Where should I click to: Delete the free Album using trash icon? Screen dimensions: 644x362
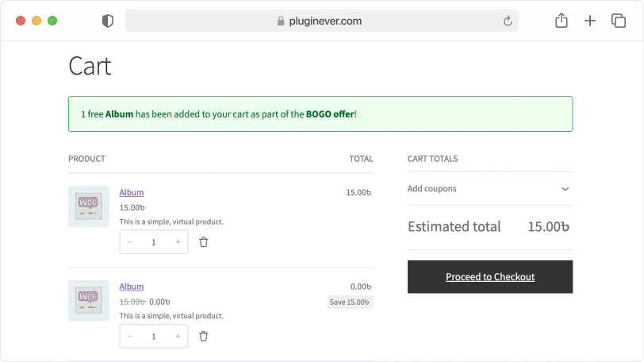[x=203, y=336]
